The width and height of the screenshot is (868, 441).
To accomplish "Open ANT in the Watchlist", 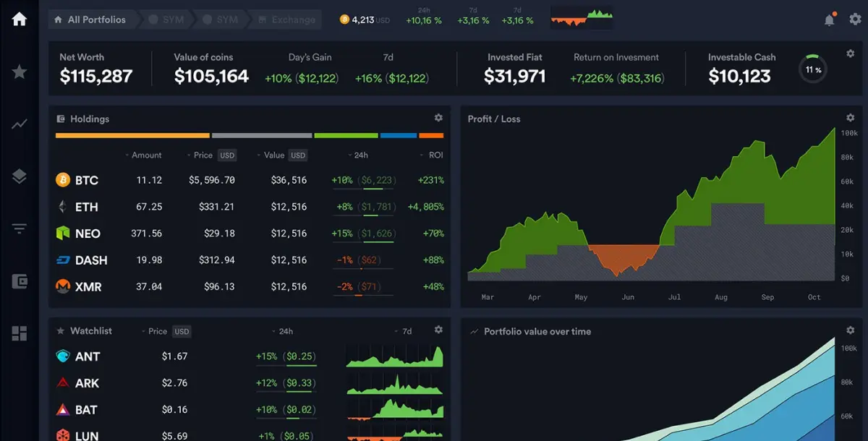I will click(x=87, y=356).
